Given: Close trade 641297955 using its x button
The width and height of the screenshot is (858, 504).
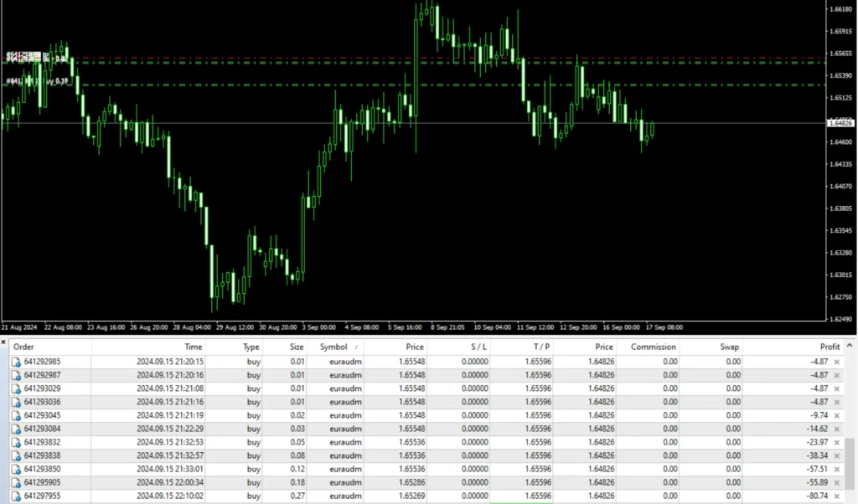Looking at the screenshot, I should pyautogui.click(x=836, y=496).
